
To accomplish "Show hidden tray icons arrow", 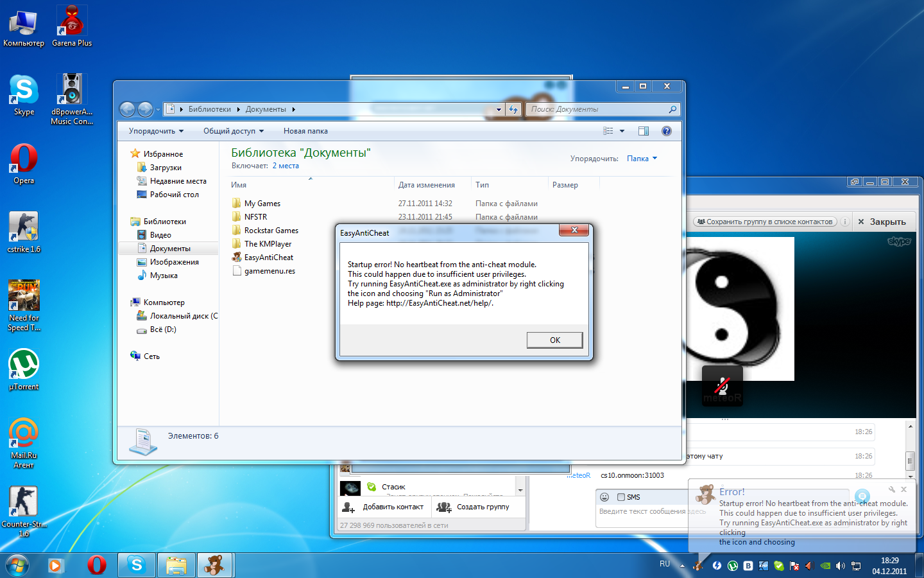I will click(x=682, y=566).
